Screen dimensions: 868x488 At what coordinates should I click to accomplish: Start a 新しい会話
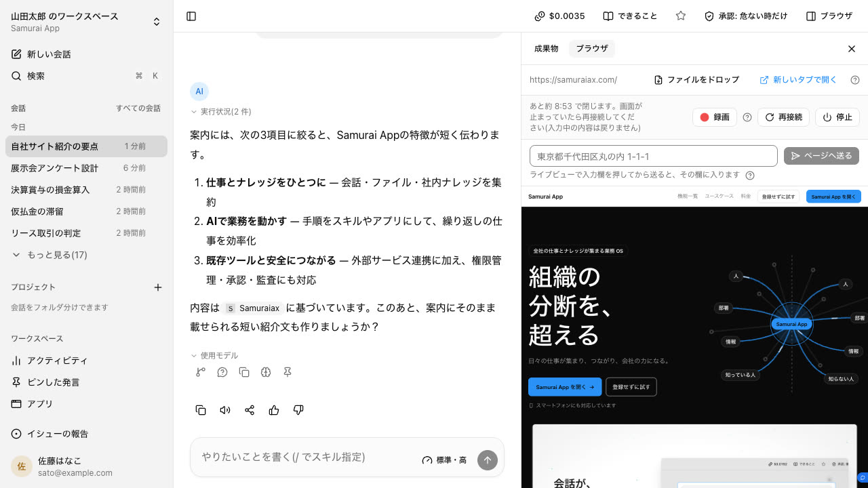point(86,54)
